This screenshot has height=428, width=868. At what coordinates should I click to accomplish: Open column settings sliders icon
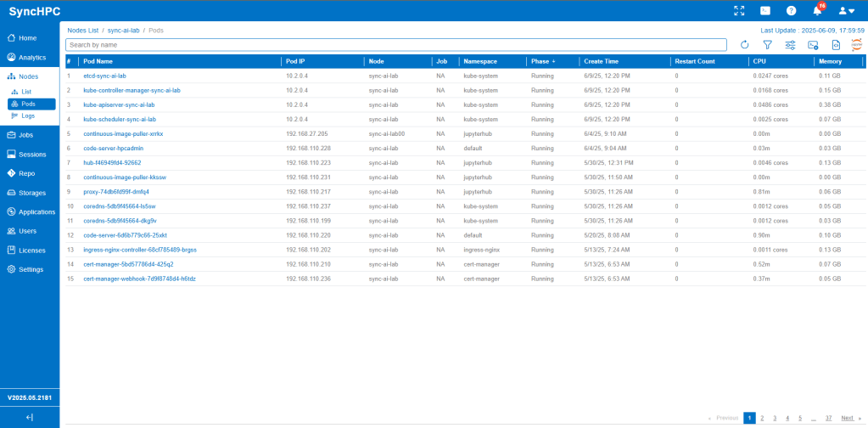click(x=790, y=45)
